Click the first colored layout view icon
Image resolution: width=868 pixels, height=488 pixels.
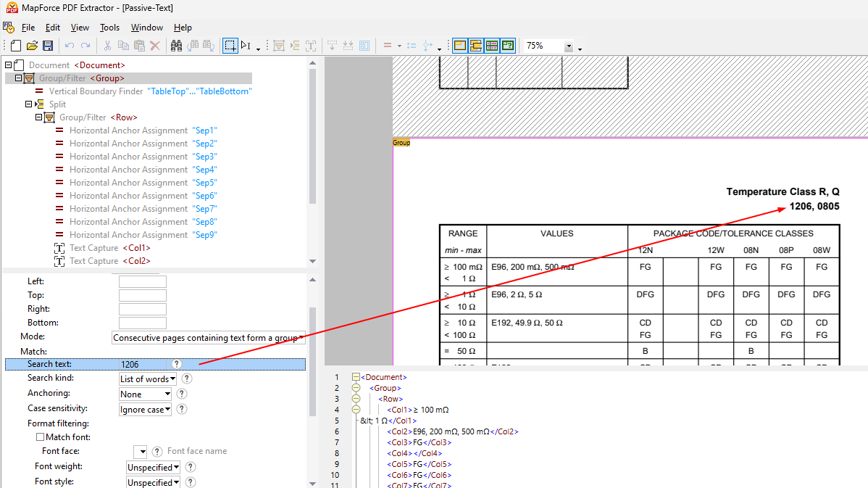(x=459, y=45)
